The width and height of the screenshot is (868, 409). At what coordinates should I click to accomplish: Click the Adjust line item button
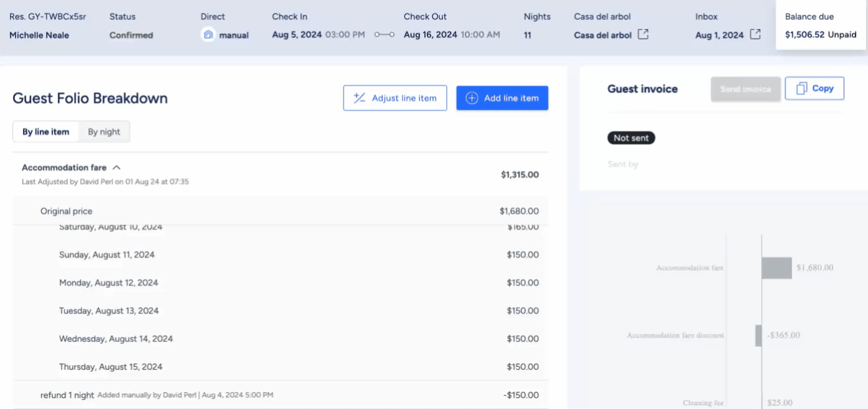coord(395,98)
